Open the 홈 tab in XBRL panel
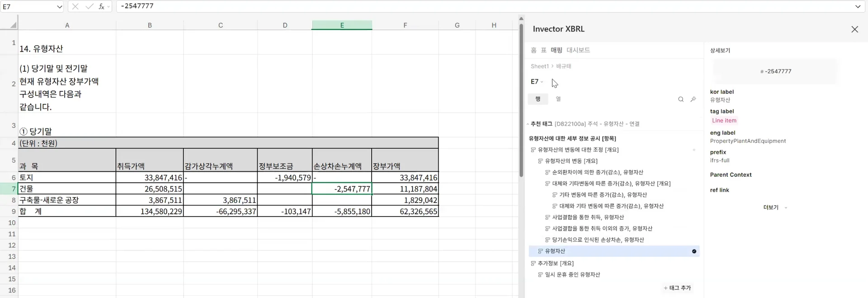The height and width of the screenshot is (298, 868). coord(533,50)
